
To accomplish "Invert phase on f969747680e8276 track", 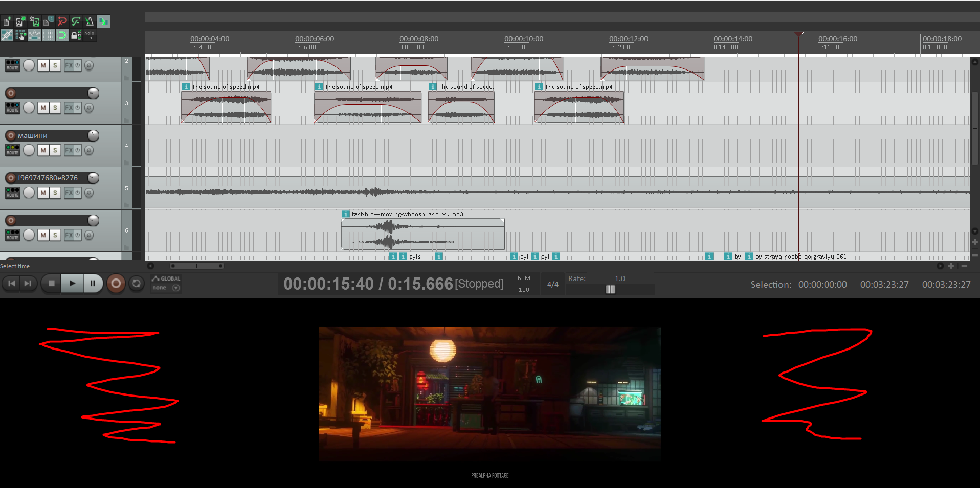I will coord(89,193).
